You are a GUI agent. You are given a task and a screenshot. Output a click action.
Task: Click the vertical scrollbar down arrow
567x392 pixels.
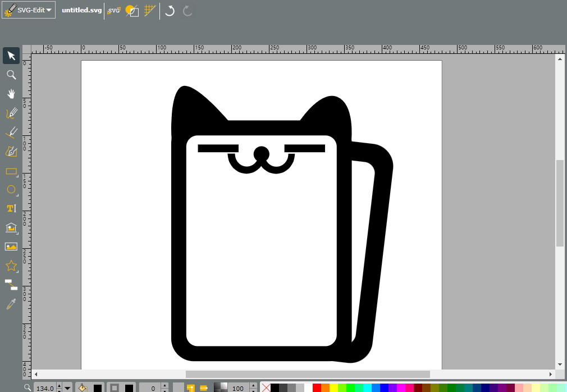[560, 364]
